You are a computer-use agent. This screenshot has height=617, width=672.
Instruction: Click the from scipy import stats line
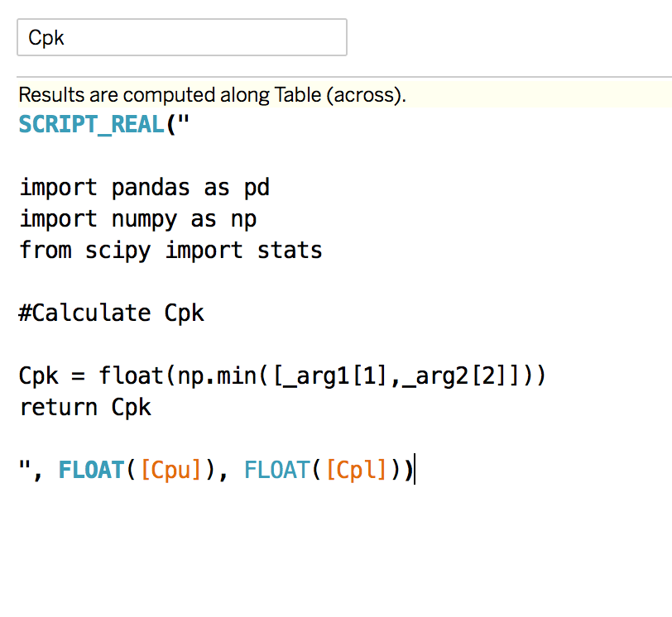click(x=170, y=250)
